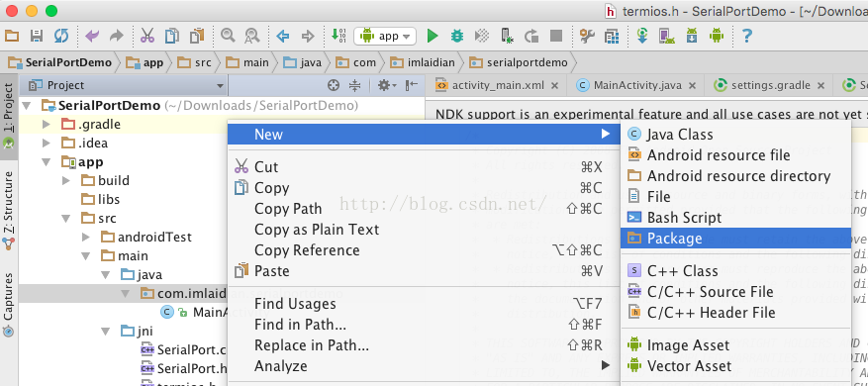Click Attach debugger to Android process icon

tap(507, 37)
